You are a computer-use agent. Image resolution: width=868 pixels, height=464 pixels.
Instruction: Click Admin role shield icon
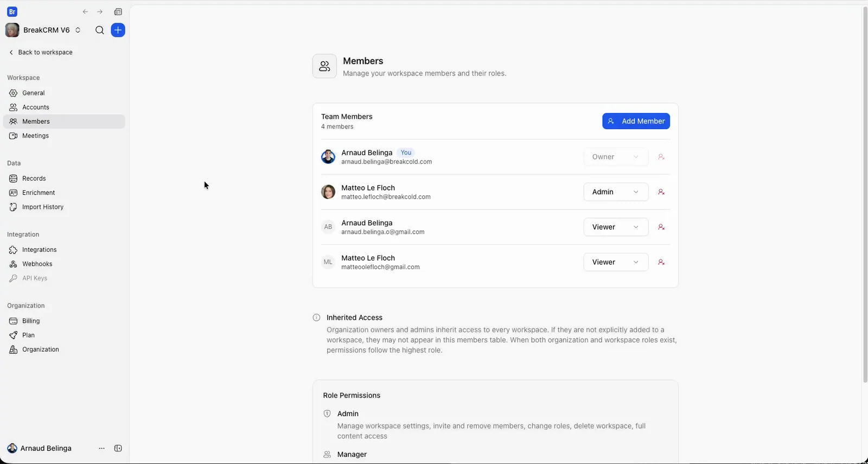point(327,414)
